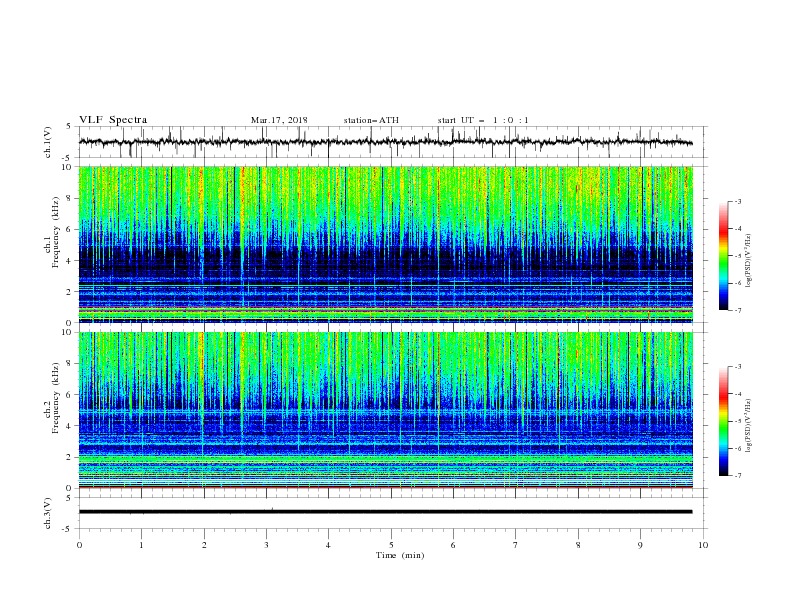Click the "8" tick on the time axis
Viewport: 792px width, 612px height.
click(x=578, y=545)
